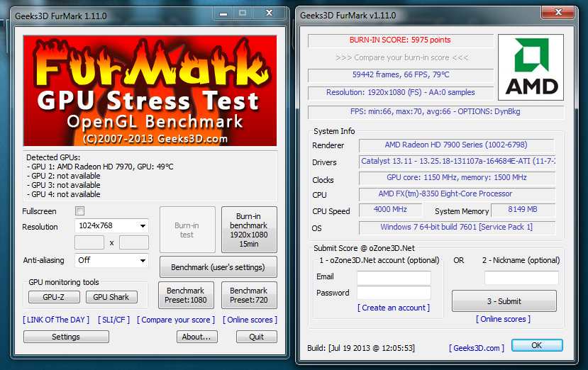Click Compare your burn-in score link
Screen dimensions: 588x370
coord(402,57)
